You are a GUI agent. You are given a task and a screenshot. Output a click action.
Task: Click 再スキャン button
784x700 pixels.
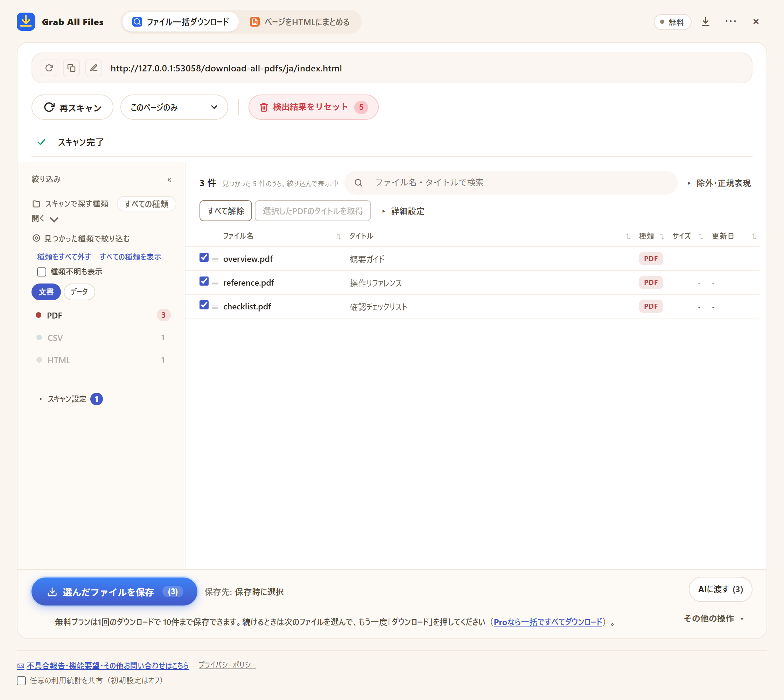click(x=72, y=107)
